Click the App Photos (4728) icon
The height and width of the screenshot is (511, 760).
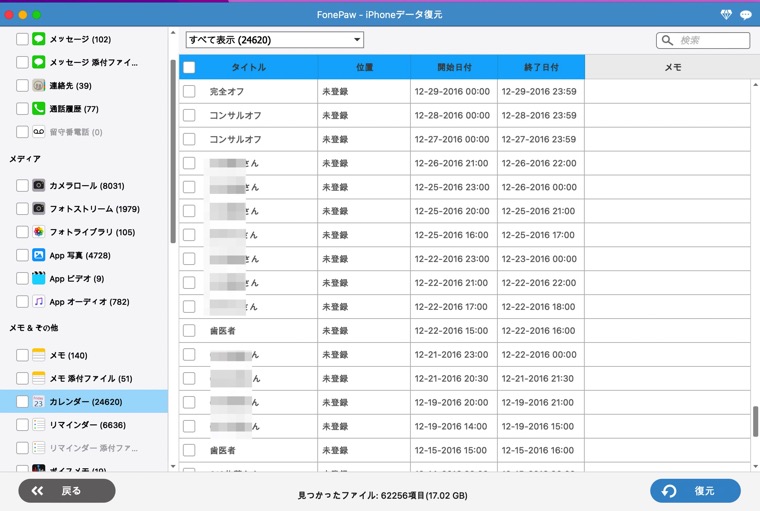tap(39, 255)
